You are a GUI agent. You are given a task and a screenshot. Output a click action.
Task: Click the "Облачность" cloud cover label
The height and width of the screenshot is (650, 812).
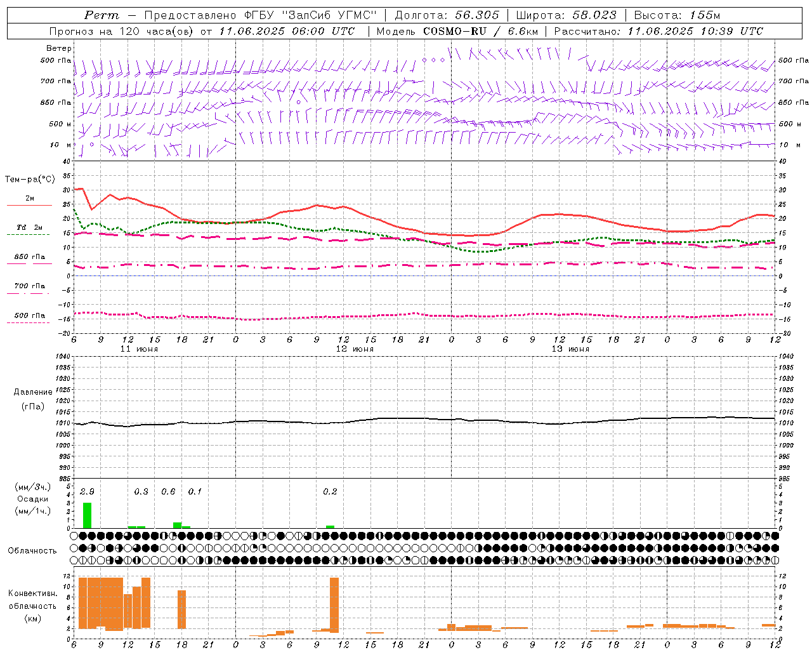pyautogui.click(x=32, y=551)
